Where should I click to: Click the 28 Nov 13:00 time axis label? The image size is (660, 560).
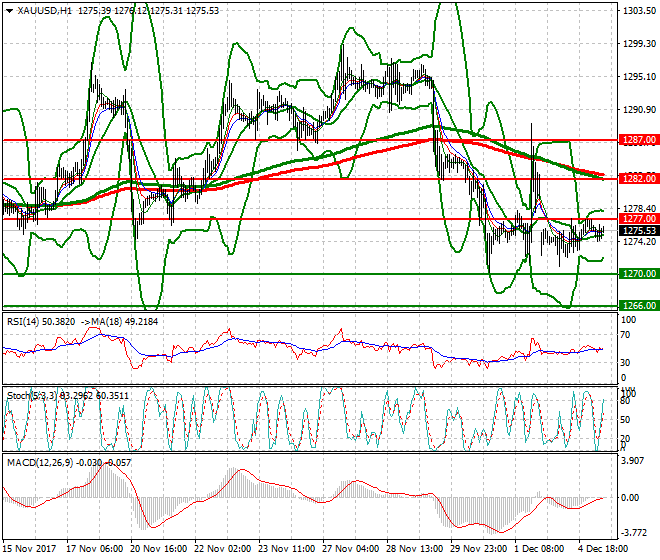point(415,549)
